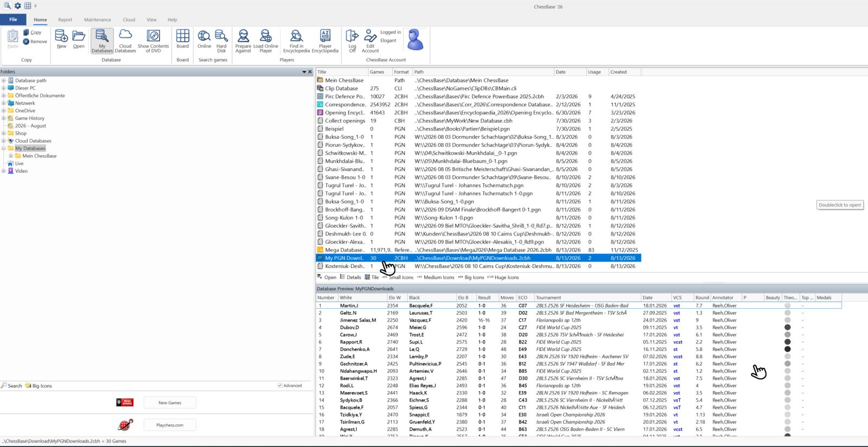868x447 pixels.
Task: Expand the Cloud Databases tree node
Action: click(x=4, y=141)
